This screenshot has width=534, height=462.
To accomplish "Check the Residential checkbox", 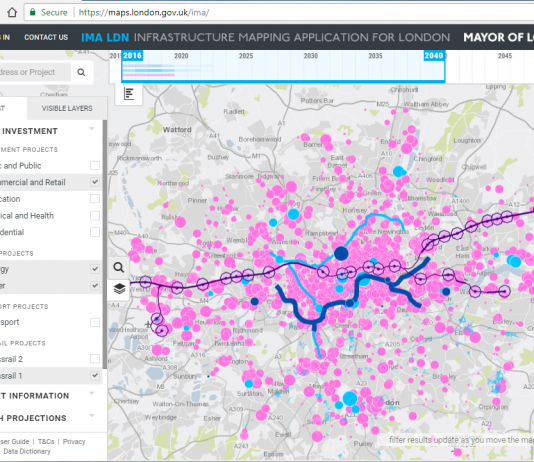I will [95, 232].
